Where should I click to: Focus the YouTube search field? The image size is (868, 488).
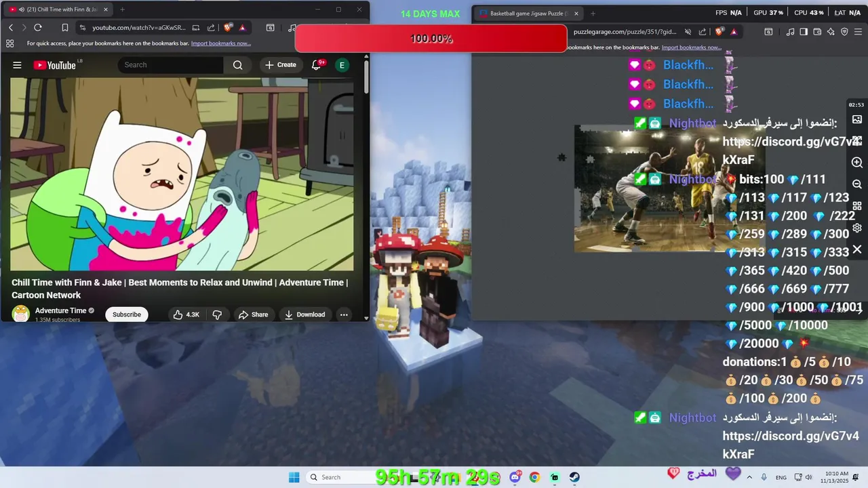click(x=171, y=65)
